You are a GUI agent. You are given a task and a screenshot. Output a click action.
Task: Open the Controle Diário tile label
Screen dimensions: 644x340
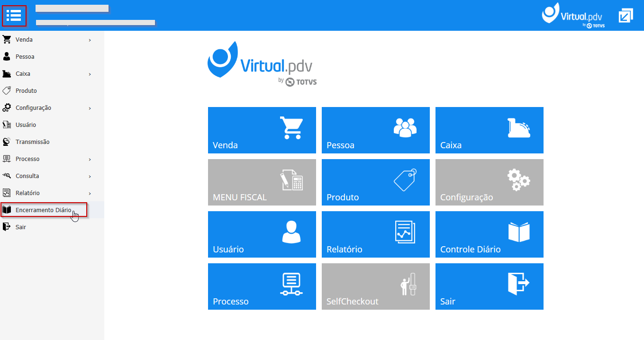click(471, 250)
